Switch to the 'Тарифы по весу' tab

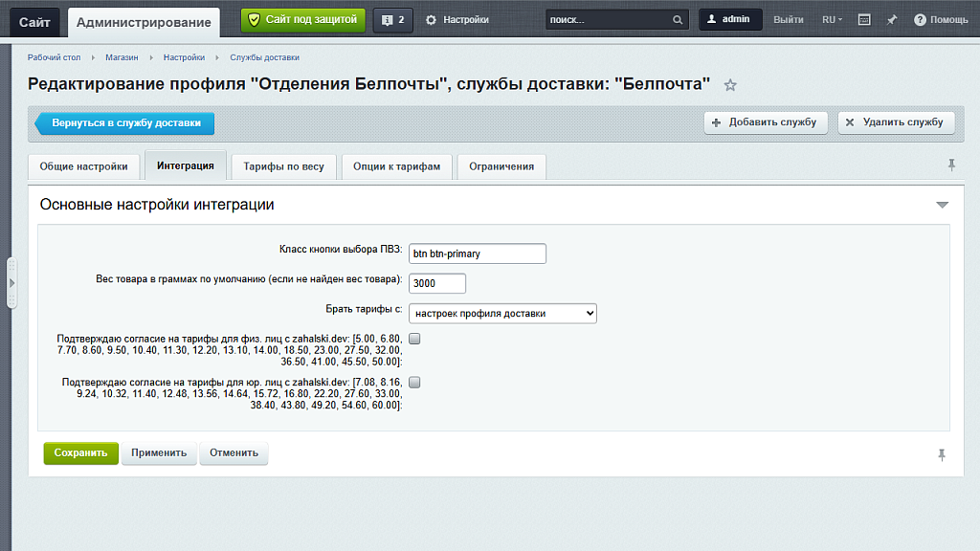pyautogui.click(x=283, y=166)
